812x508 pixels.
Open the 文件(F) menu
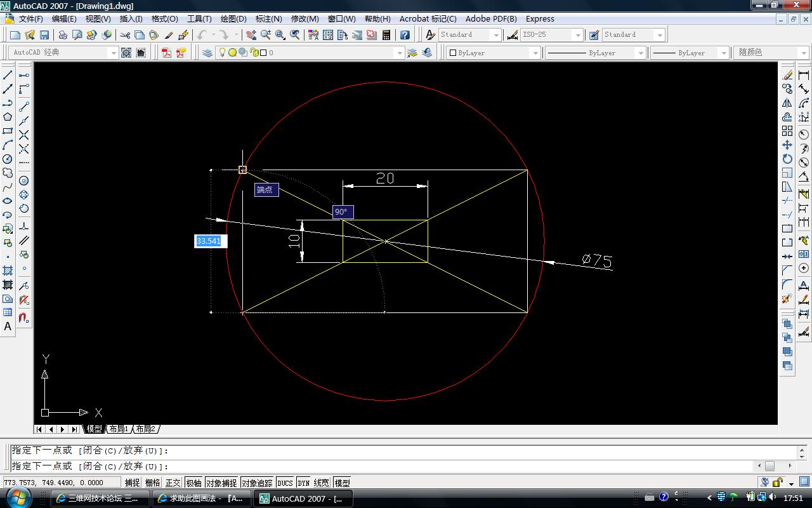coord(31,18)
